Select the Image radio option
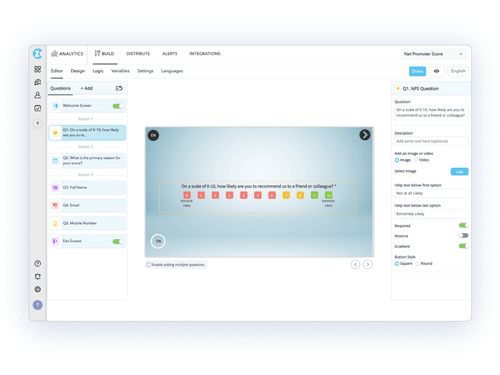The height and width of the screenshot is (375, 500). pos(397,160)
